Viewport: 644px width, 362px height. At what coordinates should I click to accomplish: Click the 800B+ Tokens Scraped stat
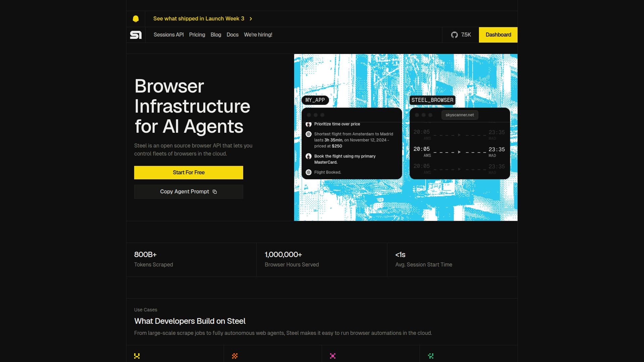(x=191, y=260)
